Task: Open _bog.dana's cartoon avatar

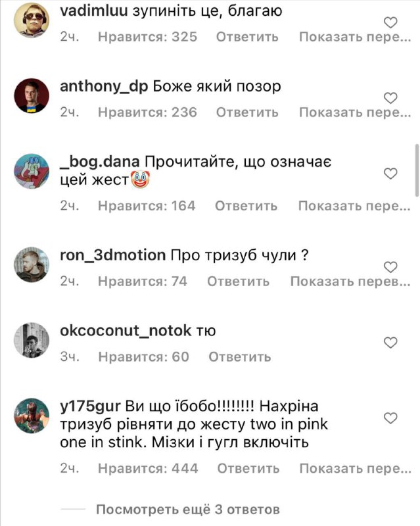Action: (32, 171)
